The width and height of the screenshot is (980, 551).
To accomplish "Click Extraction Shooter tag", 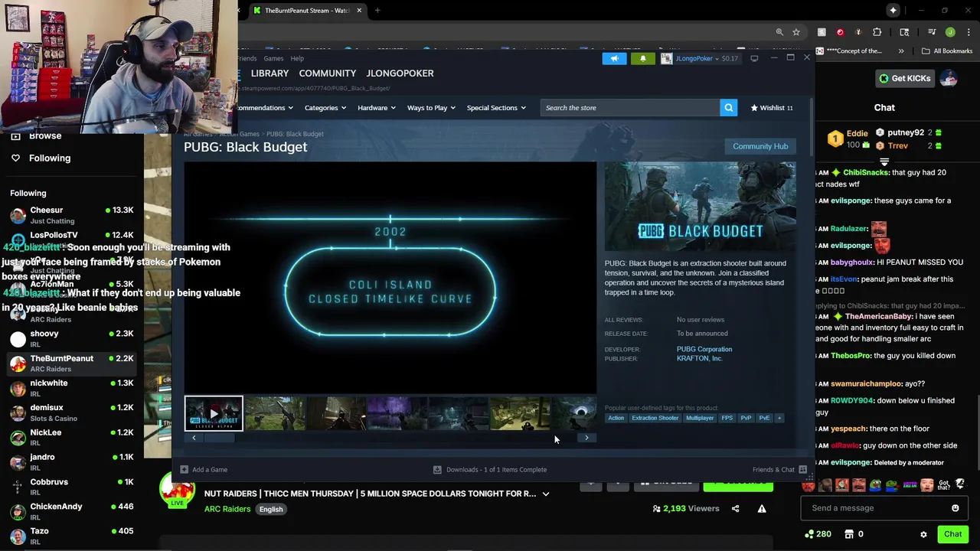I will 655,418.
